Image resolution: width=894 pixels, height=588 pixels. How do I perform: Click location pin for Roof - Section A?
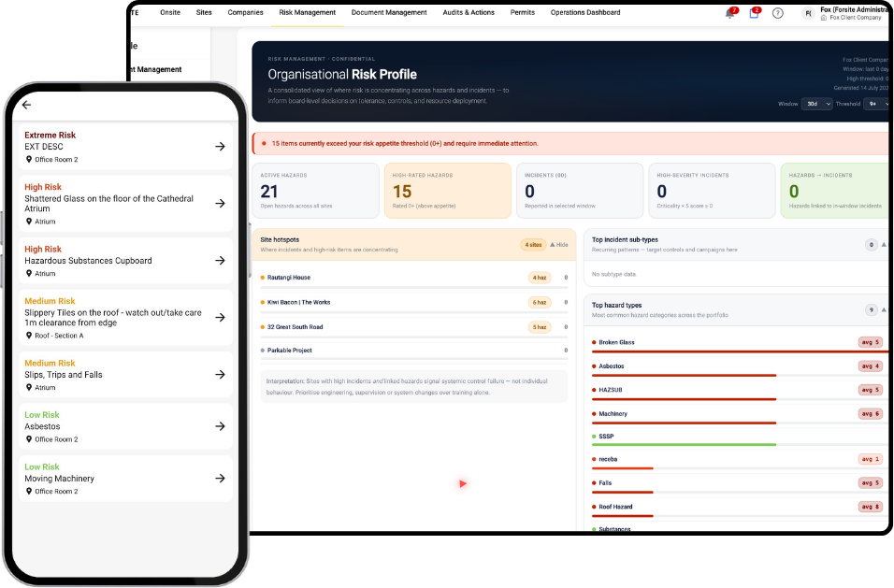coord(29,336)
